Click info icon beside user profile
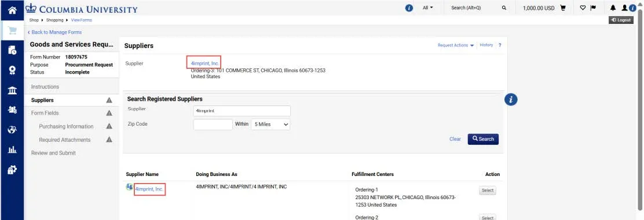This screenshot has height=220, width=644. click(632, 8)
